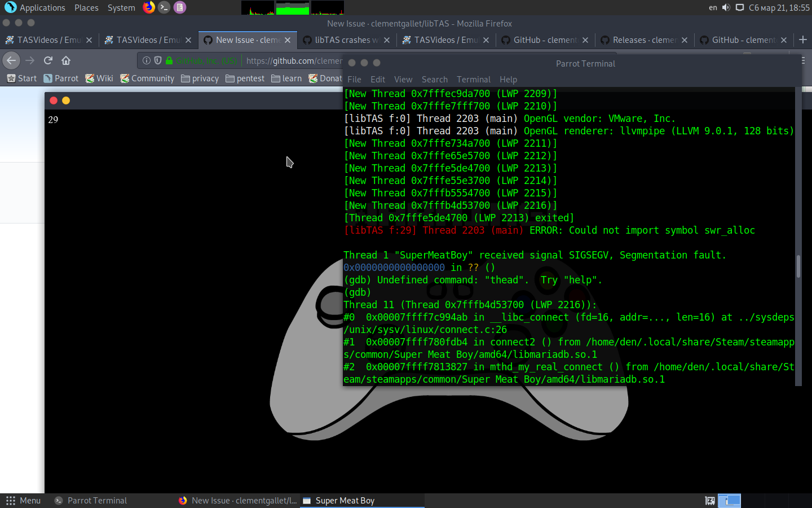Click the display icon in the system tray
Viewport: 812px width, 508px height.
coord(740,8)
